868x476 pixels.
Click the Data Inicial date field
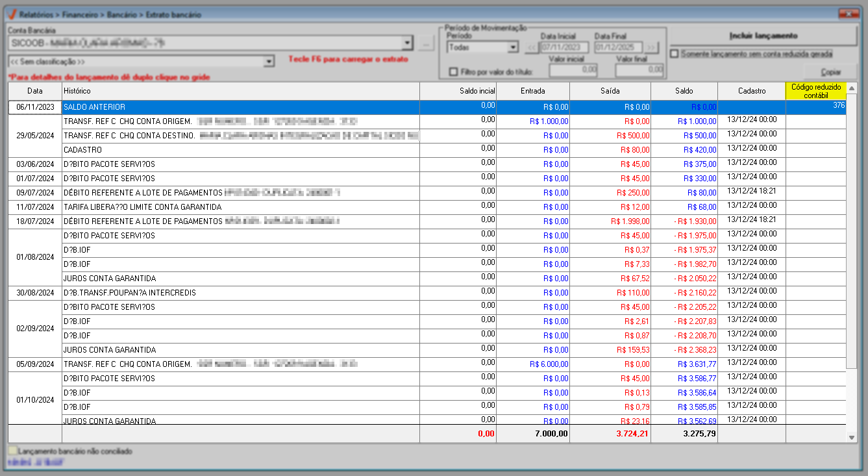click(x=564, y=47)
